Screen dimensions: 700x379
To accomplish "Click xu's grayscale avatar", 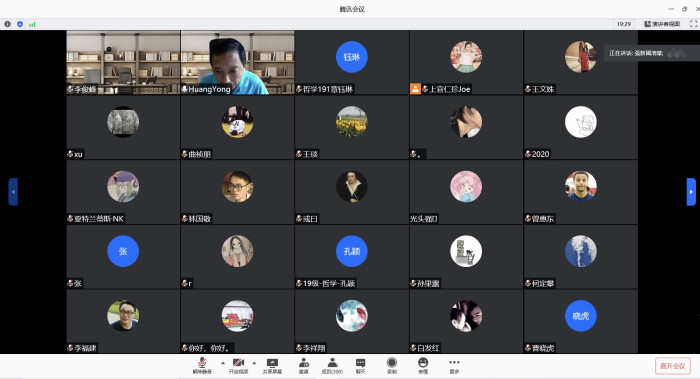I will coord(123,121).
